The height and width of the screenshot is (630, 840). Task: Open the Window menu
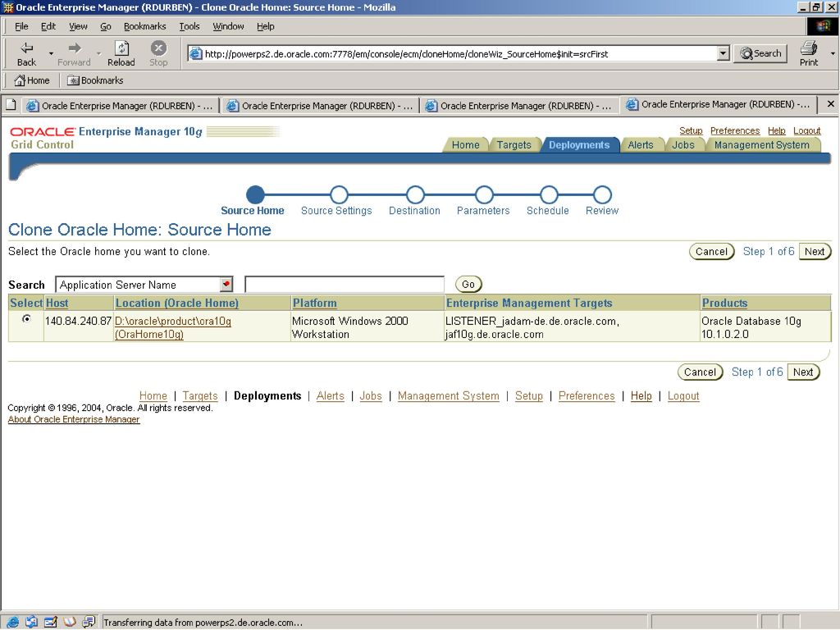(228, 26)
